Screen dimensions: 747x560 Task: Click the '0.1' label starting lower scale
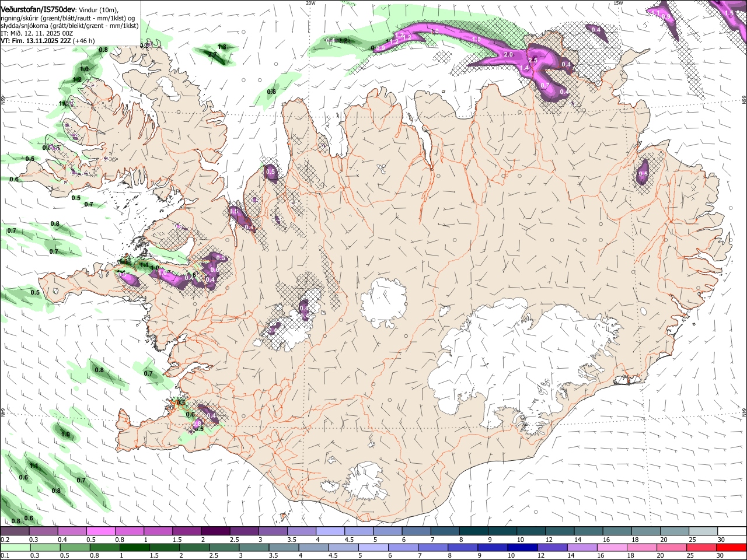tap(5, 555)
